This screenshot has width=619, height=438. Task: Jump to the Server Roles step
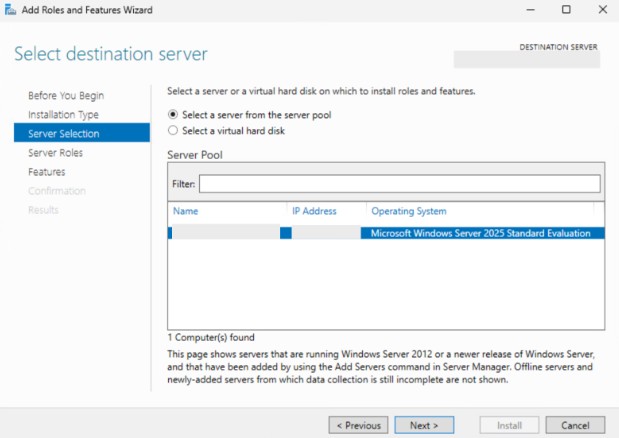point(55,153)
